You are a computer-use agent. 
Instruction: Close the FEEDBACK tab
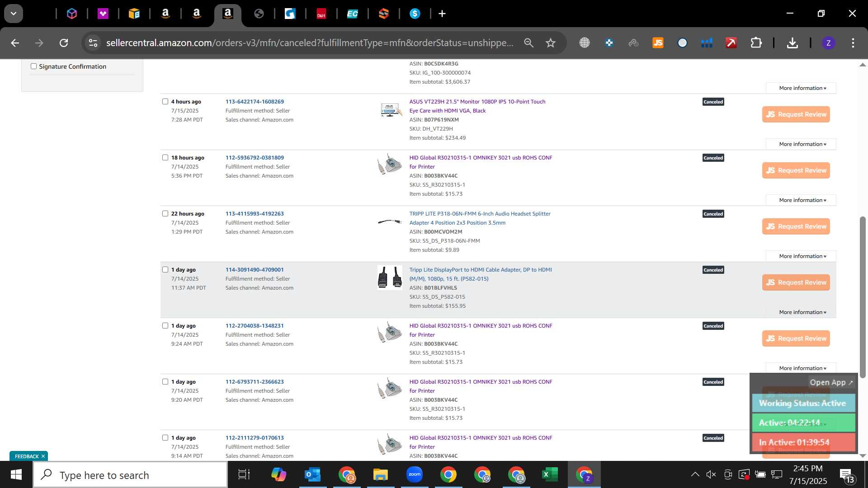43,456
